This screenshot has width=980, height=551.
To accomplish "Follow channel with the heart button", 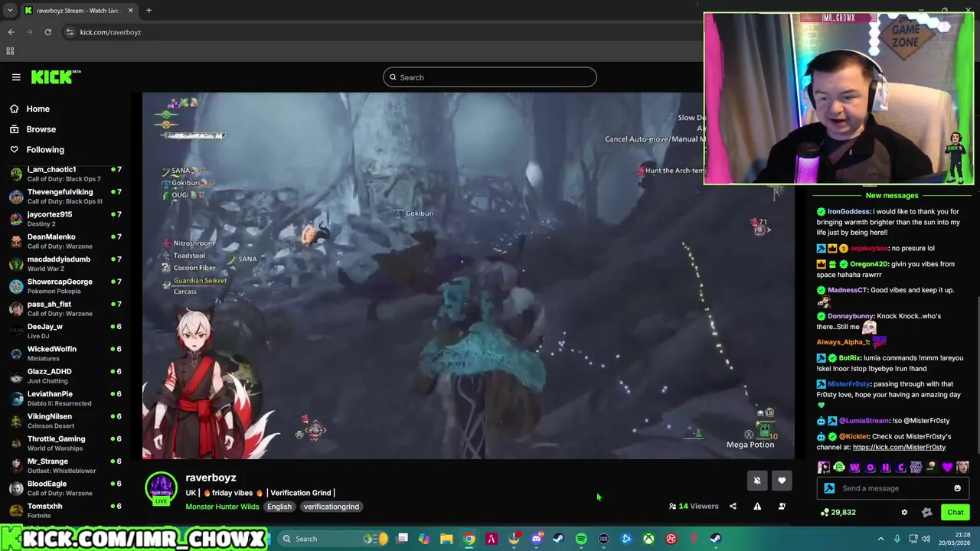I will pyautogui.click(x=782, y=481).
